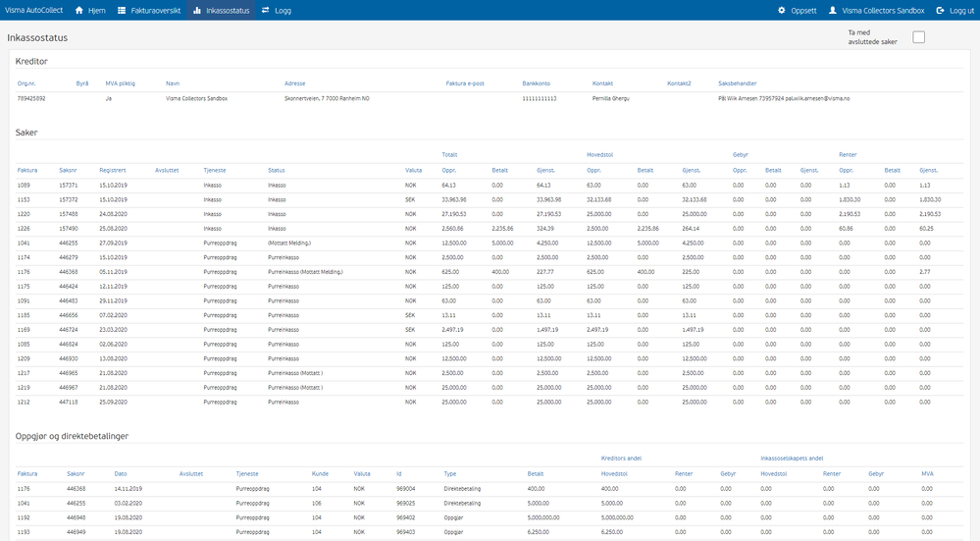980x541 pixels.
Task: Click the Dato header in Oppgjør table
Action: tap(121, 472)
